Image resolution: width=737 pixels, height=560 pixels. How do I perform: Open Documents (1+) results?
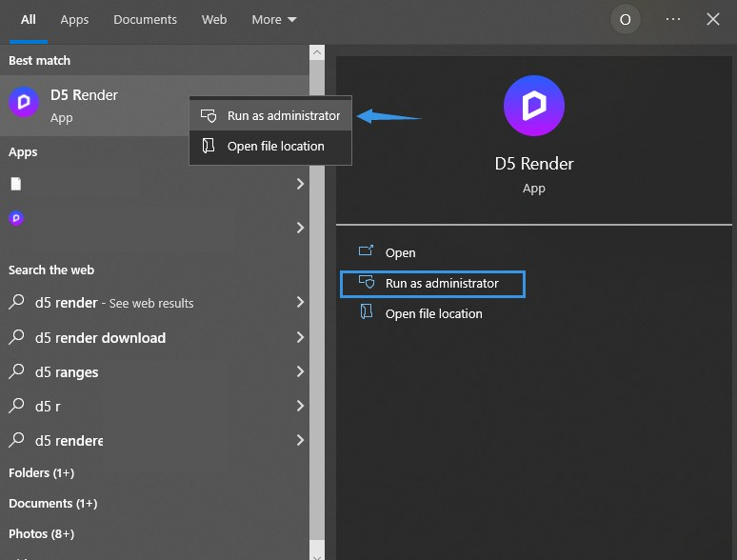click(x=53, y=503)
